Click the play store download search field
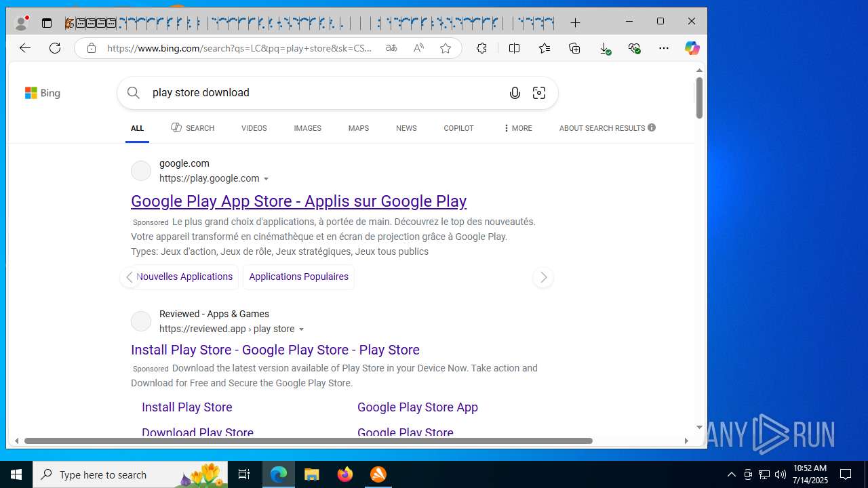Screen dimensions: 868x488 (325, 93)
